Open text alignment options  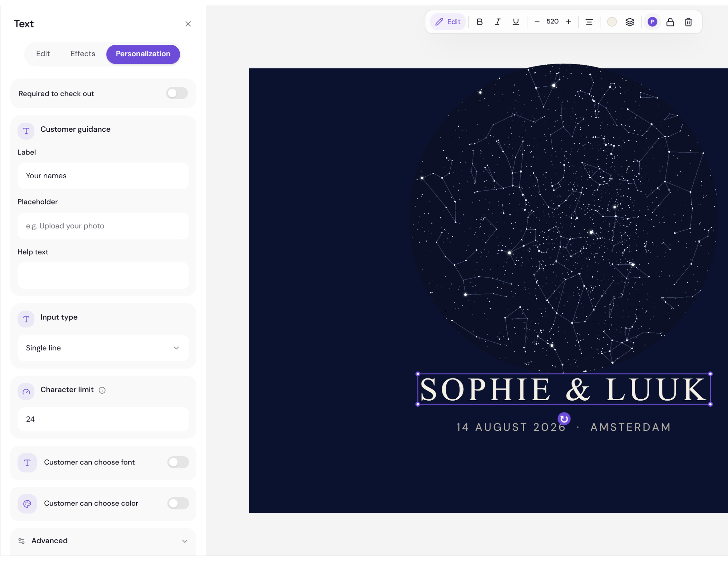pyautogui.click(x=589, y=22)
